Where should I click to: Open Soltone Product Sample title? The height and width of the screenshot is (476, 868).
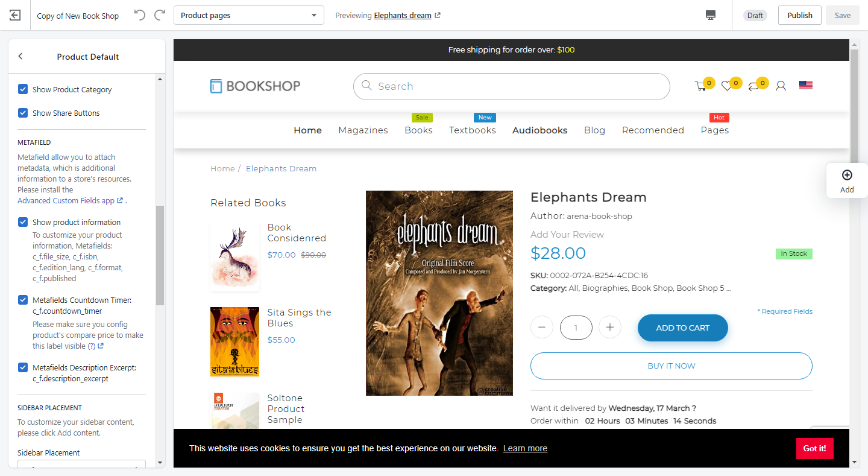pos(286,409)
